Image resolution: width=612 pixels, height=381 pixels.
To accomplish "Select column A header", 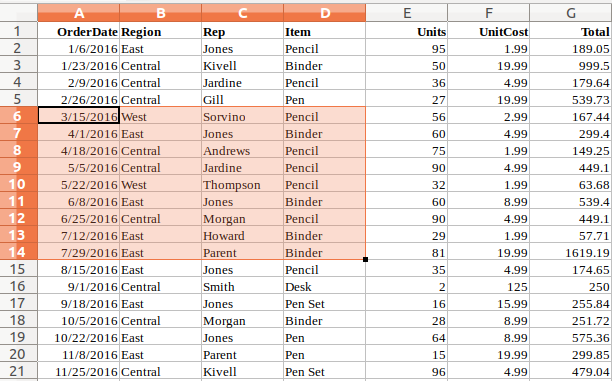I will point(79,13).
